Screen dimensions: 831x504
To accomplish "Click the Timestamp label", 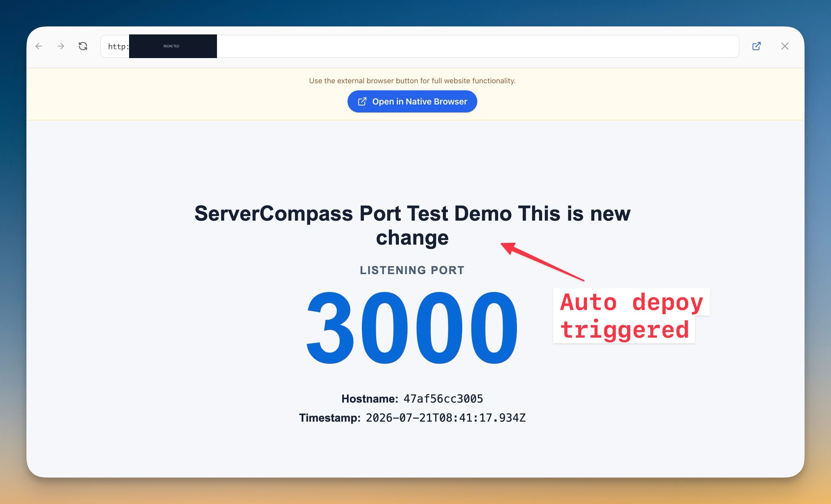I will [330, 418].
